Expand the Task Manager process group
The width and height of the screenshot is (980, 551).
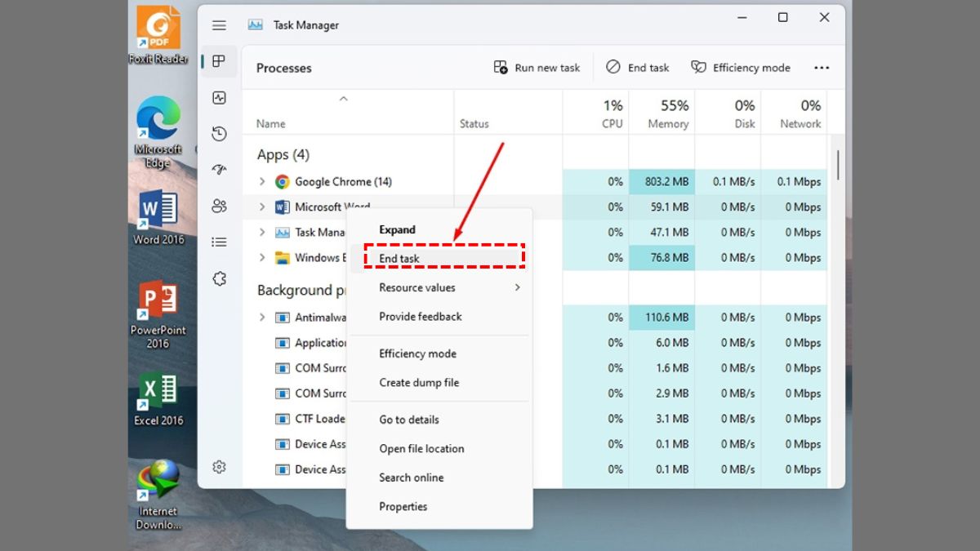coord(262,233)
